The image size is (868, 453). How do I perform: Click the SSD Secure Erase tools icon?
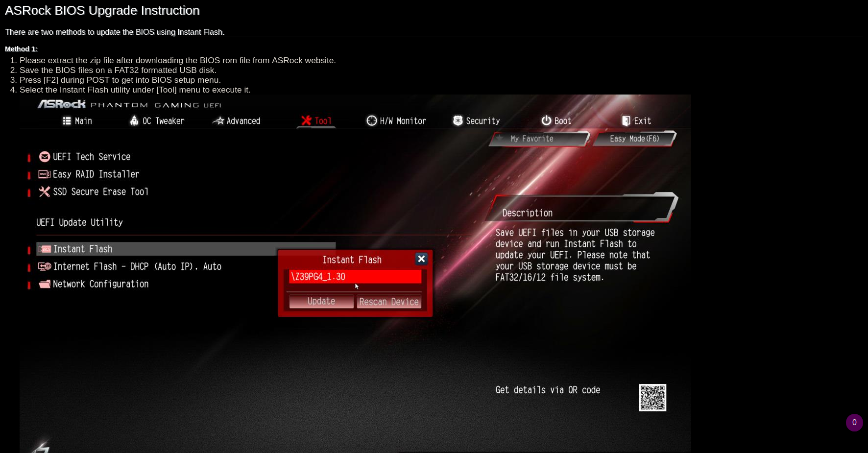(45, 192)
